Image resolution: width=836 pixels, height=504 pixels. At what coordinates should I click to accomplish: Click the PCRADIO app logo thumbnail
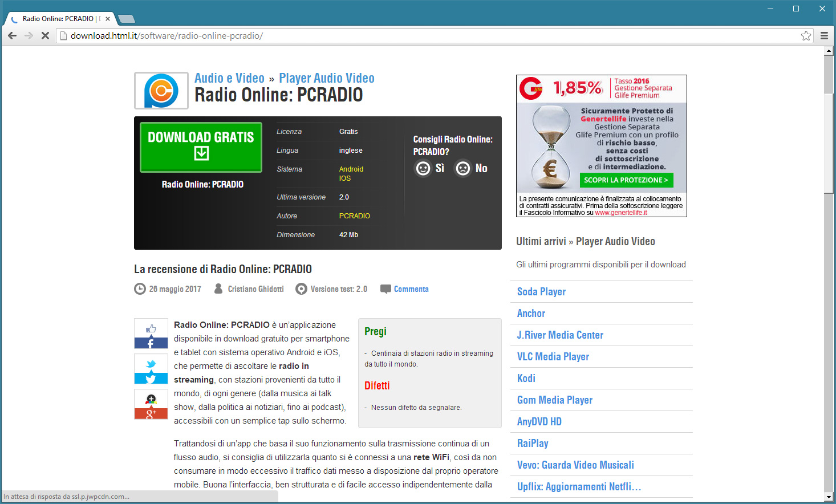coord(161,91)
